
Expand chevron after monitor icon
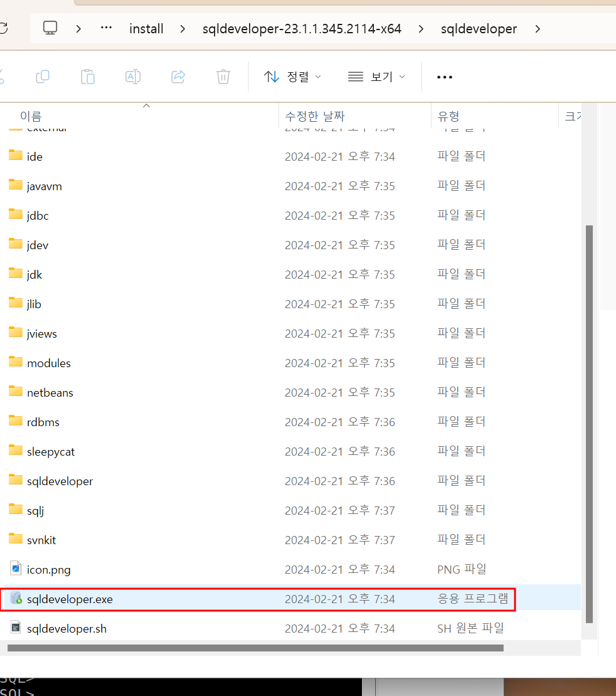(x=78, y=29)
